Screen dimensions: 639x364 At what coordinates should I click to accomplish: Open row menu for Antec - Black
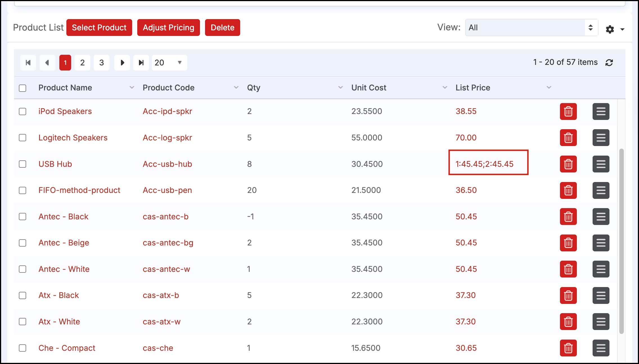pyautogui.click(x=601, y=217)
